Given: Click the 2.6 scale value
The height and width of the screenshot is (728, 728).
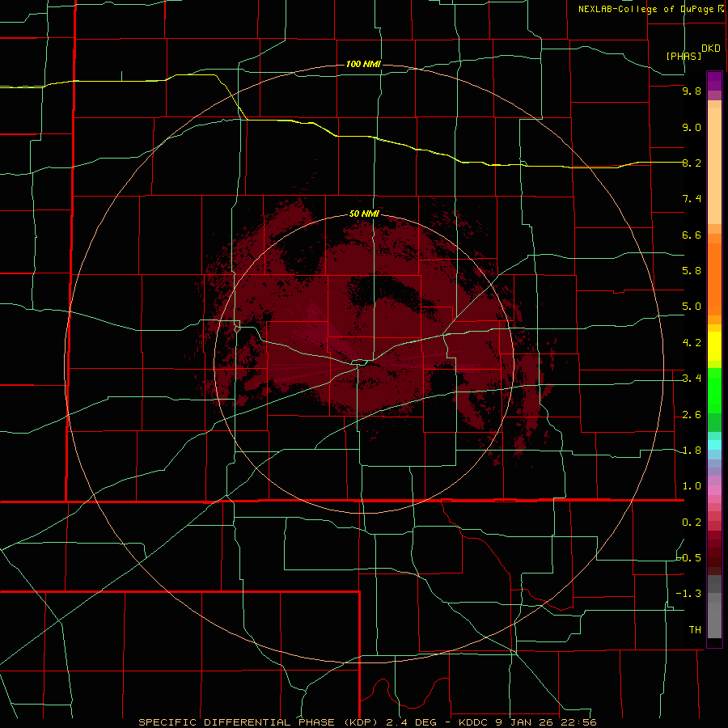Looking at the screenshot, I should 692,415.
